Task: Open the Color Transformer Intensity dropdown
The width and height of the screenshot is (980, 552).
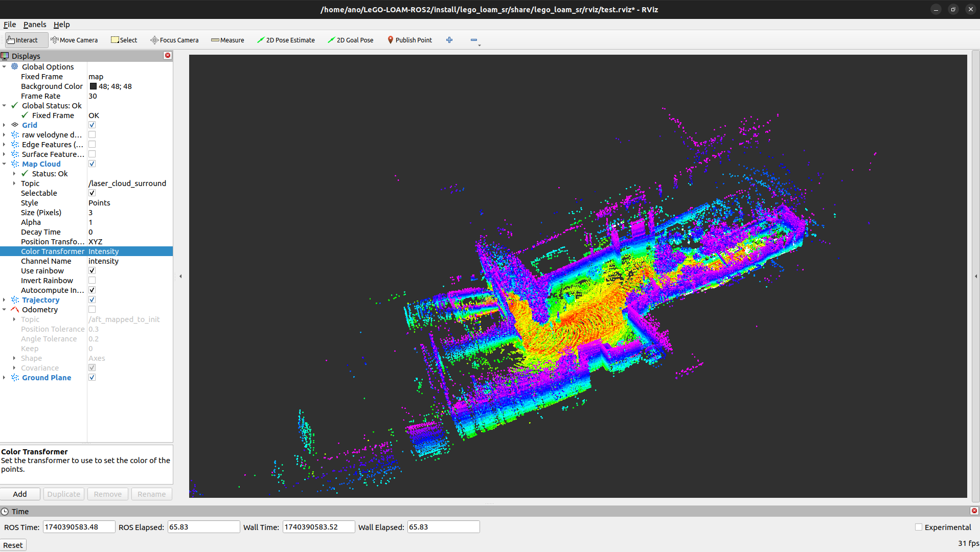Action: (130, 251)
